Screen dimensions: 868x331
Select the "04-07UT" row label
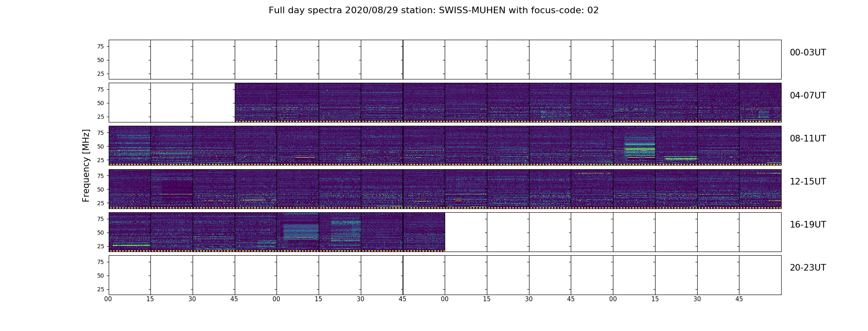[808, 96]
